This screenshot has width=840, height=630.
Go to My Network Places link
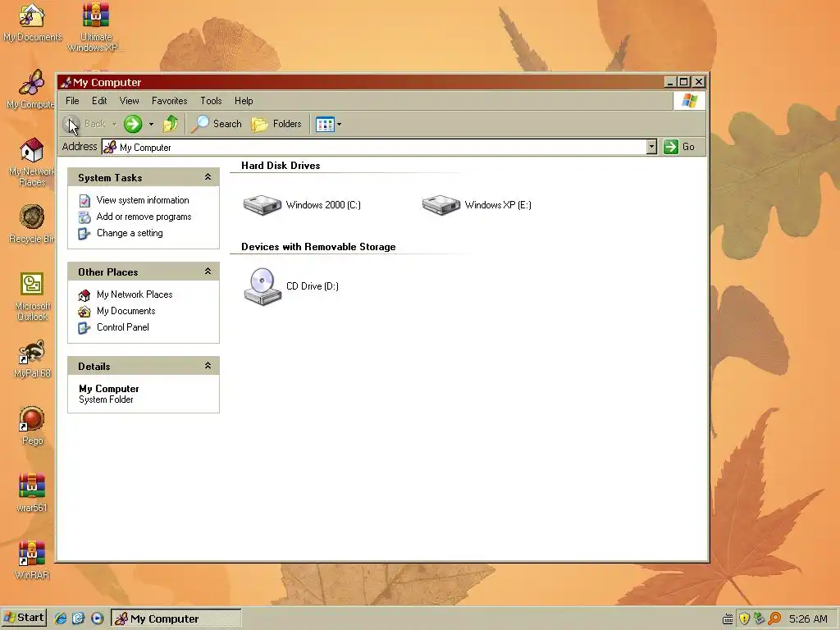click(135, 294)
